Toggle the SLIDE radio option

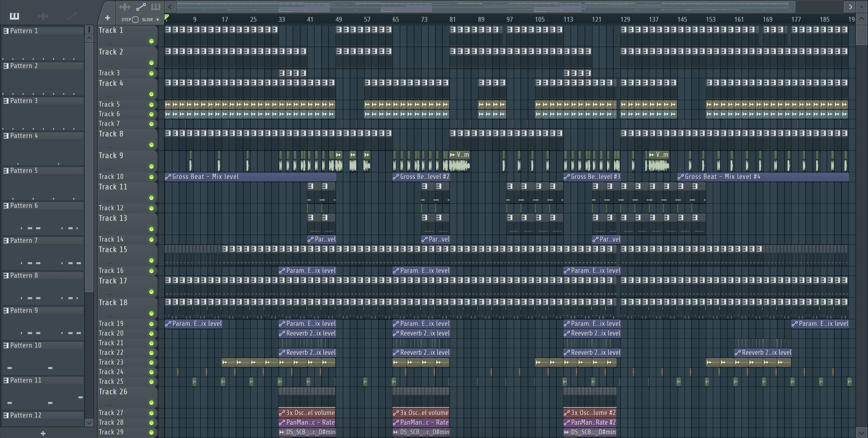click(157, 20)
